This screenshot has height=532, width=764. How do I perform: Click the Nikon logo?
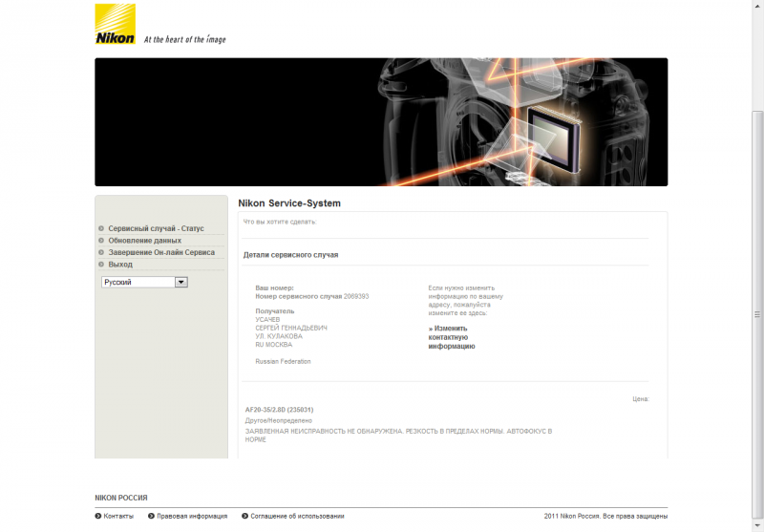point(115,24)
